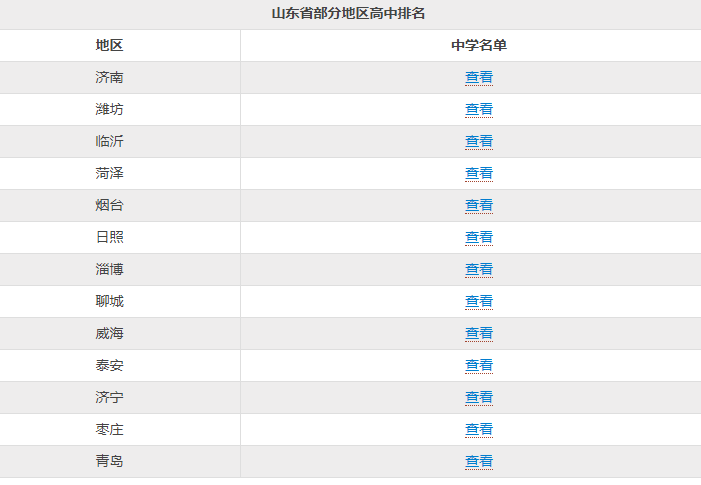Open the 查看 link for 烟台
The height and width of the screenshot is (485, 701).
click(479, 206)
